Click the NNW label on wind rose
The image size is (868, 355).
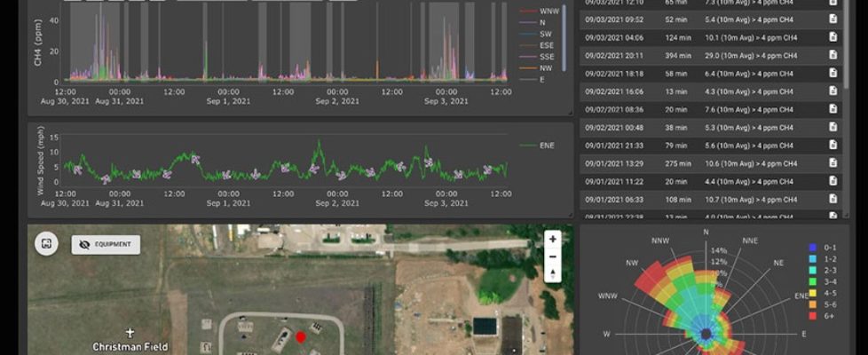click(x=660, y=241)
